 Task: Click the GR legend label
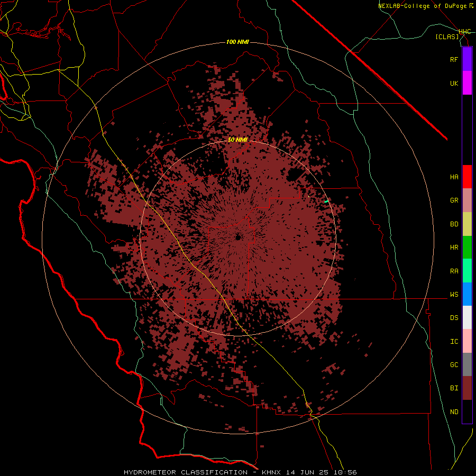[454, 200]
